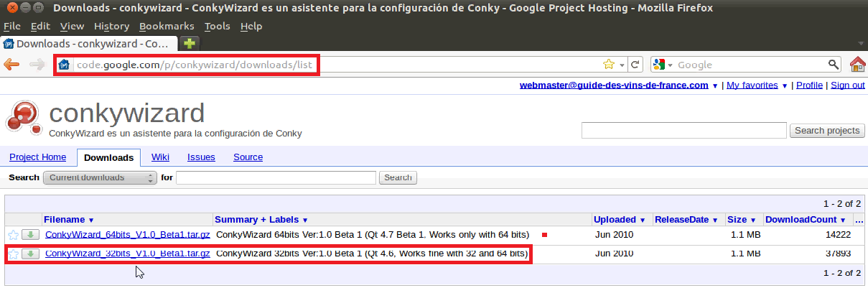Screen dimensions: 868x288
Task: Select the Downloads - conkywizard browser tab
Action: tap(90, 44)
